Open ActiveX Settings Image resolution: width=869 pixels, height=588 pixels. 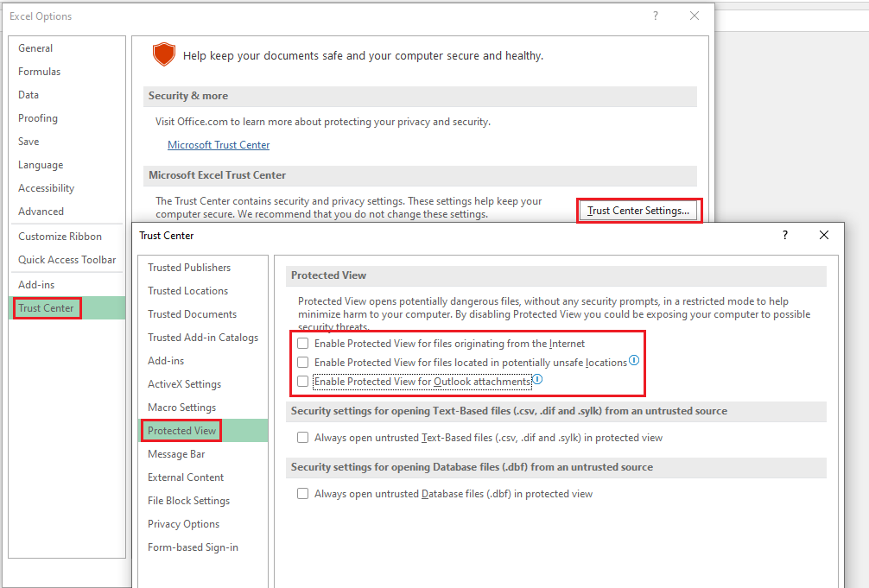pyautogui.click(x=203, y=384)
